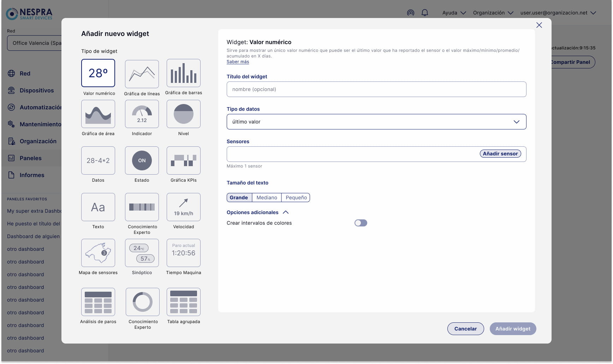Pick the Indicador gauge widget
The image size is (613, 364).
click(x=142, y=114)
